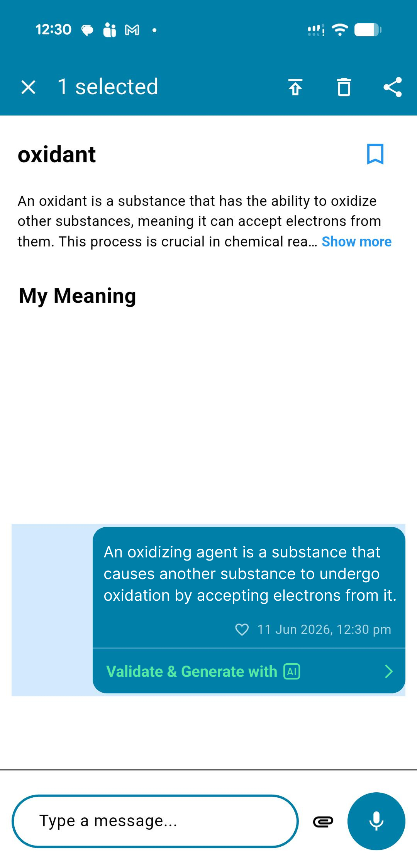
Task: Open Validate & Generate chevron arrow
Action: [388, 671]
